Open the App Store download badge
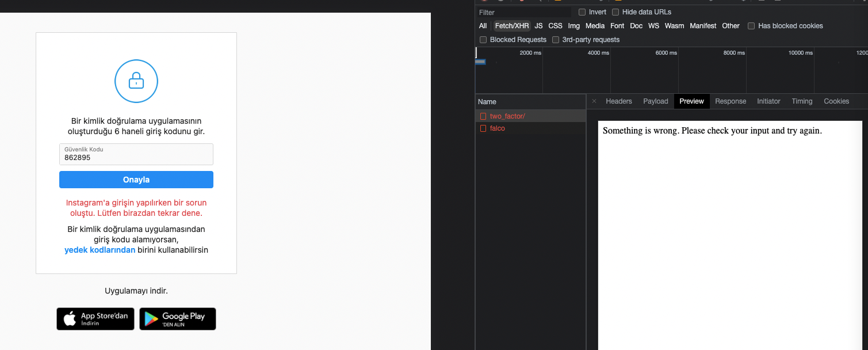 click(x=95, y=319)
